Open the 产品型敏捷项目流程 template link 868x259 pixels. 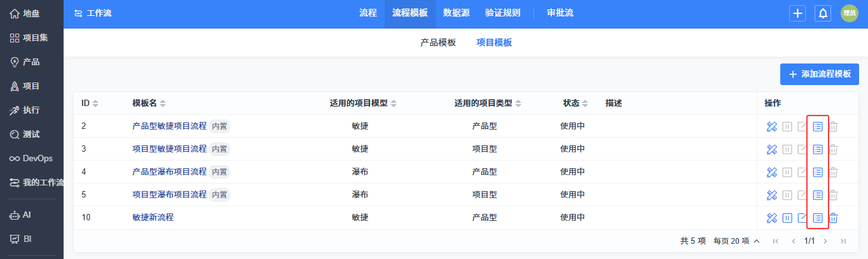(169, 126)
